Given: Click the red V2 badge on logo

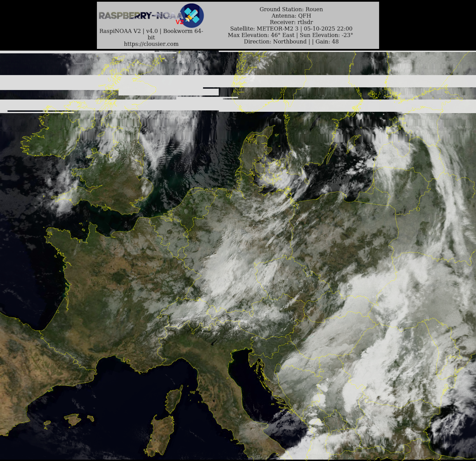Looking at the screenshot, I should 180,22.
